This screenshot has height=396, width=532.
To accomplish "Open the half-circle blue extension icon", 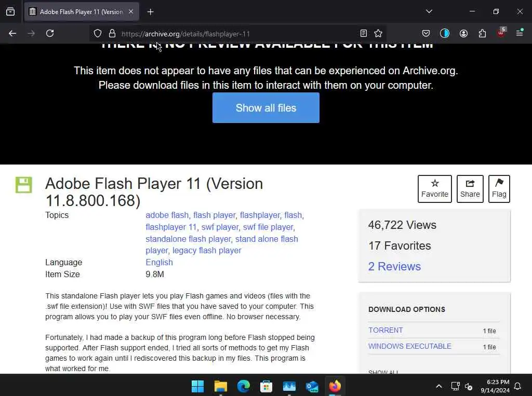I will 445,33.
